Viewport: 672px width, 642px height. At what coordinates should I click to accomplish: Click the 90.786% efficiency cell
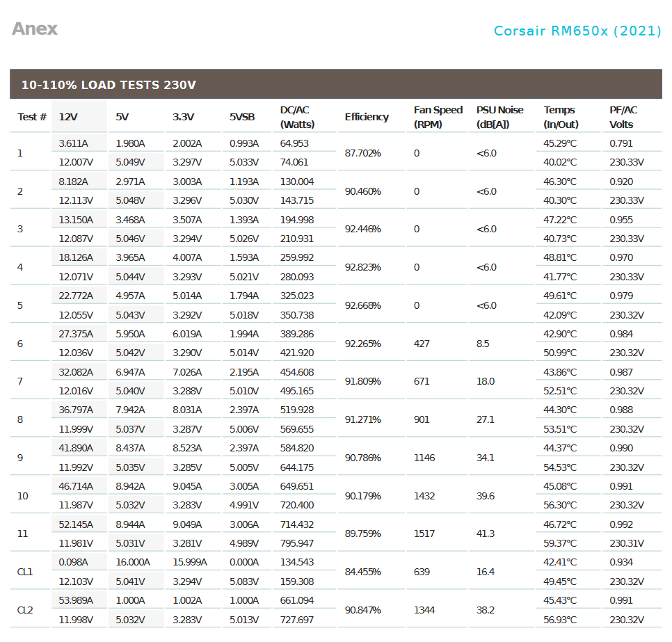(x=362, y=458)
